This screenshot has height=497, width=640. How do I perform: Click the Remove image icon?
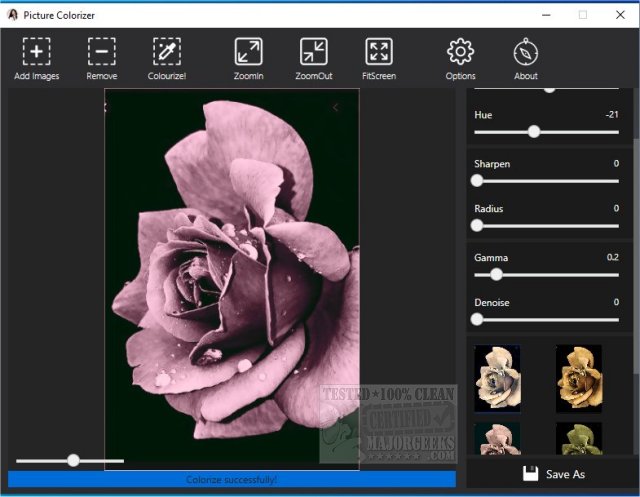[101, 52]
